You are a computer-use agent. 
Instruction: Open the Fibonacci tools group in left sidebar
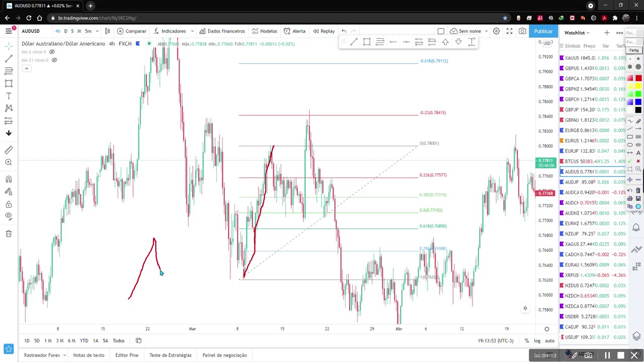[x=9, y=71]
